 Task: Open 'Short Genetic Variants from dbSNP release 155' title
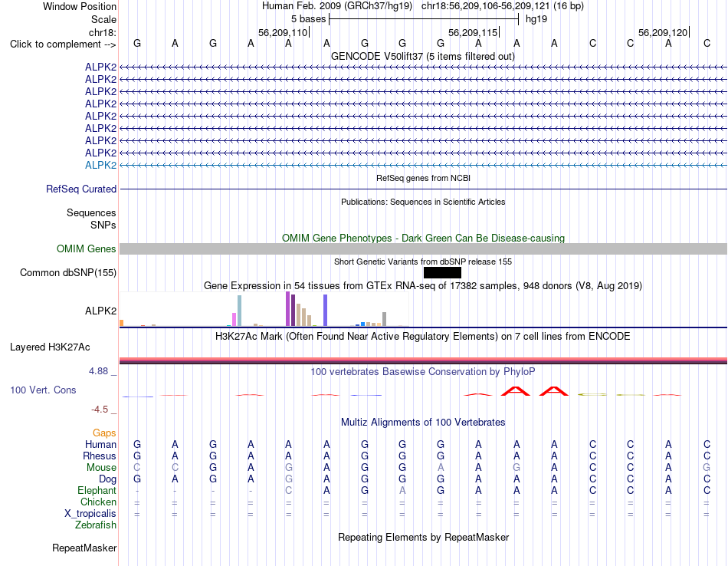point(423,262)
